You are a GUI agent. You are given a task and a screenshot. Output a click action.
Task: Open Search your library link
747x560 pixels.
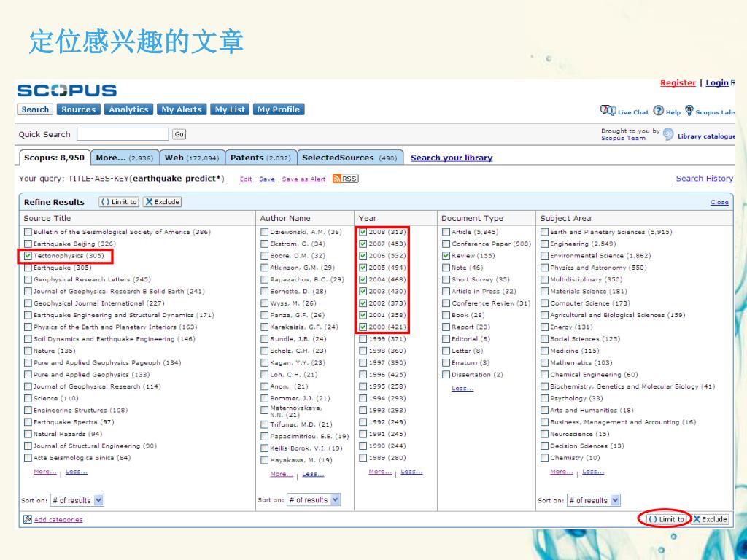click(452, 157)
